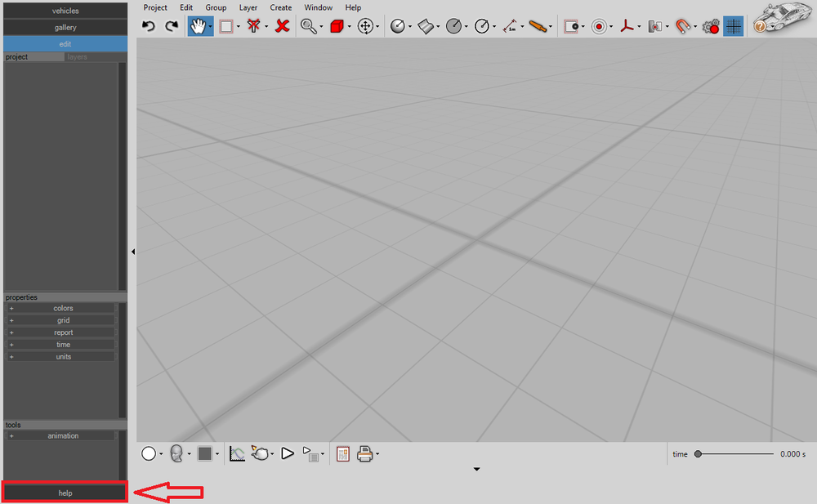
Task: Click the edit panel button
Action: (65, 44)
